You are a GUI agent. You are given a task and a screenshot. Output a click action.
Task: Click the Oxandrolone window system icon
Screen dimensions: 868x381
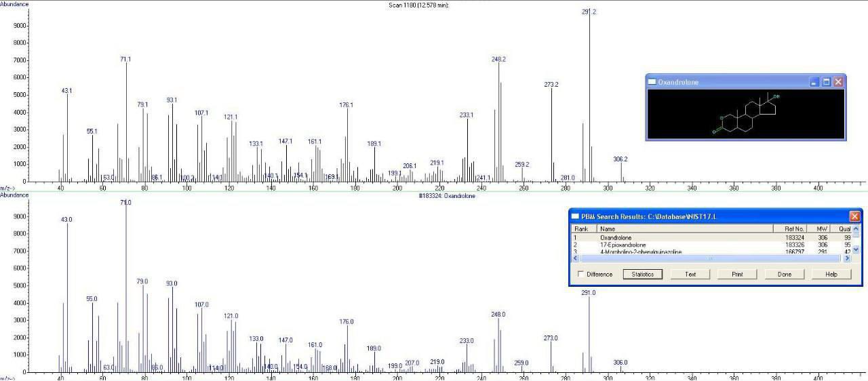(x=652, y=82)
